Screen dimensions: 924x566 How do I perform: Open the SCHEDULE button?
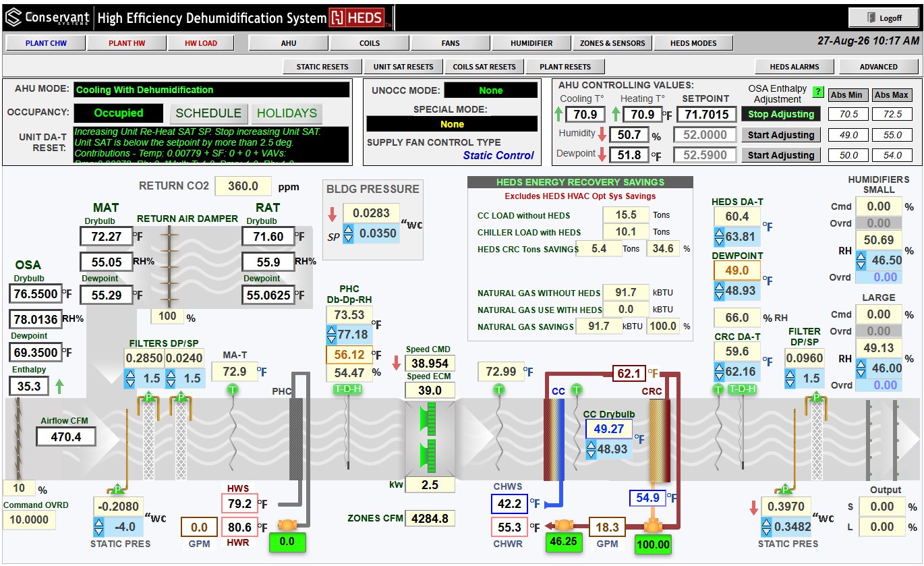(208, 113)
